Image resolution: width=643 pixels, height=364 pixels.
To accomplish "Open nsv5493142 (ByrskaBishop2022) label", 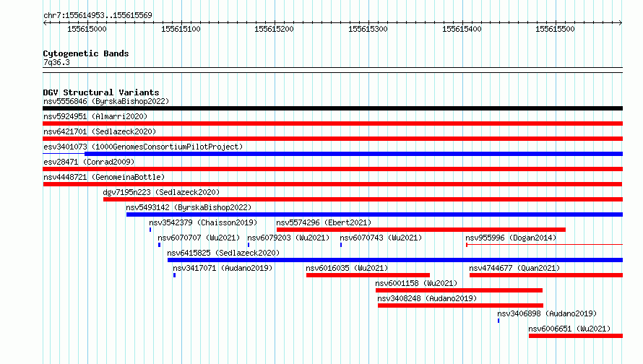I will tap(189, 207).
